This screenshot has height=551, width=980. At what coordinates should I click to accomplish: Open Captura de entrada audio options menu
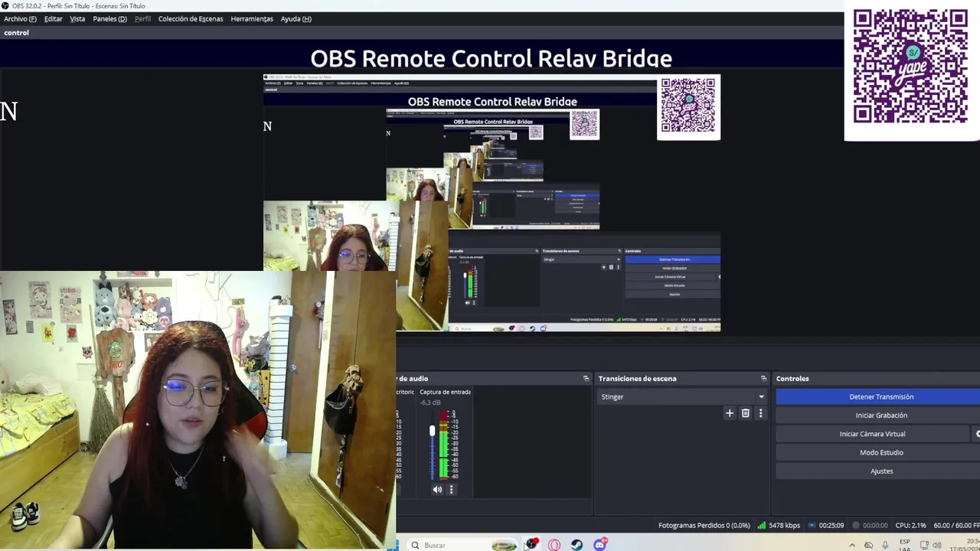(x=451, y=490)
